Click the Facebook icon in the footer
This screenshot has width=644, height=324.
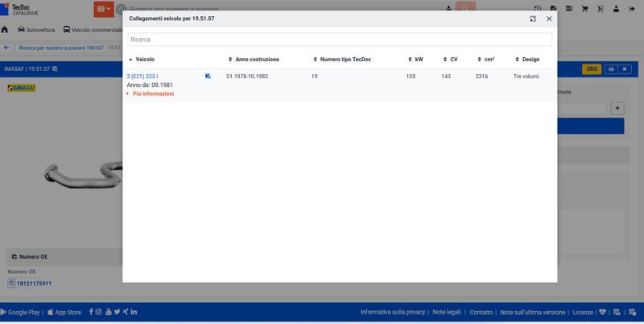point(90,312)
